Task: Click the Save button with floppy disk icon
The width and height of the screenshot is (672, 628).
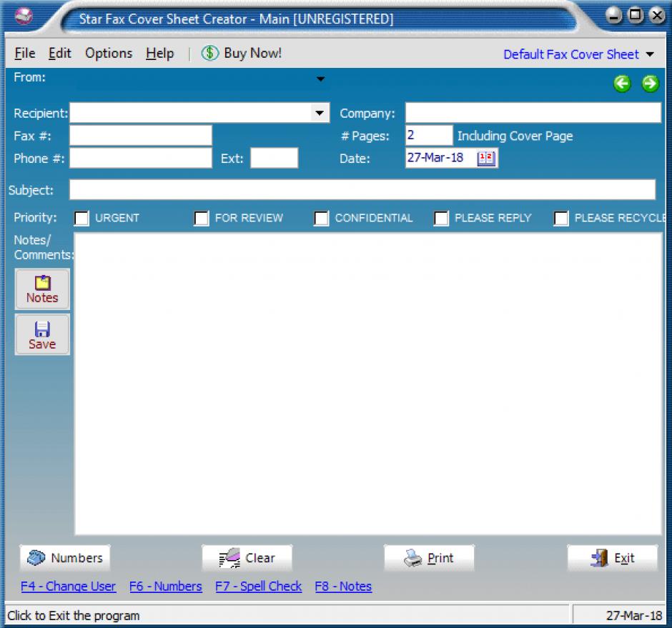Action: [x=42, y=334]
